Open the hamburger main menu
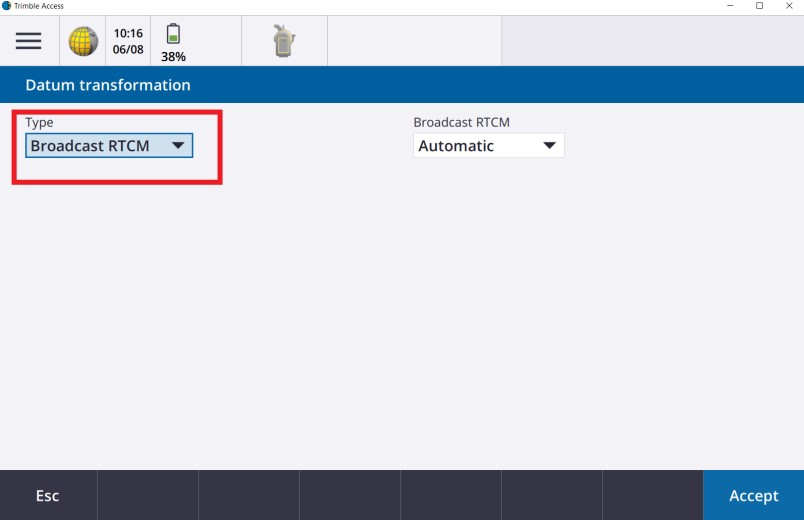This screenshot has height=520, width=804. 29,41
